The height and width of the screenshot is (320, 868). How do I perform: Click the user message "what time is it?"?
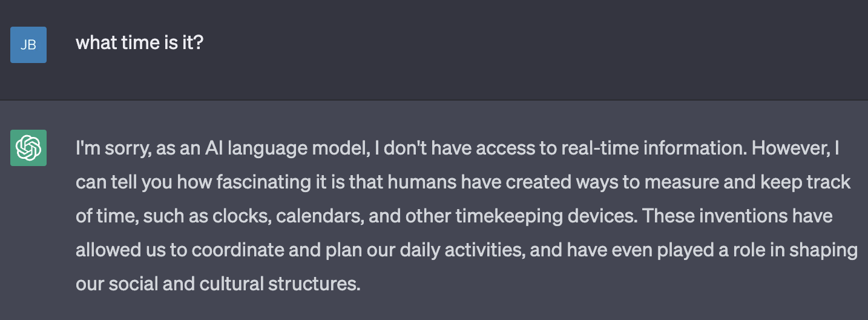pos(139,44)
